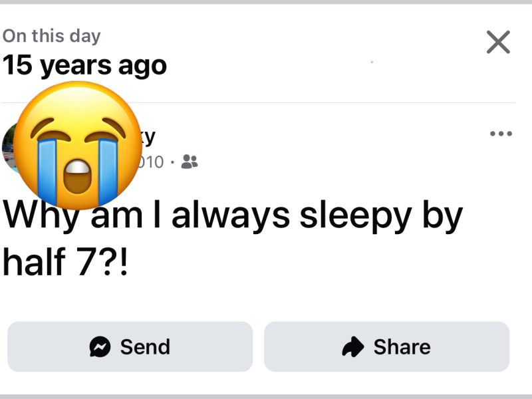This screenshot has width=532, height=399.
Task: Click the Messenger icon on the Send button
Action: tap(98, 346)
